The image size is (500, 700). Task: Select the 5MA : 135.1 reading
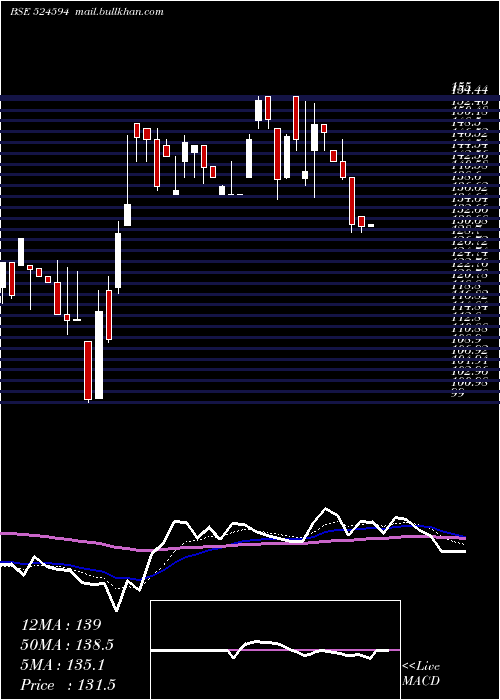point(62,665)
